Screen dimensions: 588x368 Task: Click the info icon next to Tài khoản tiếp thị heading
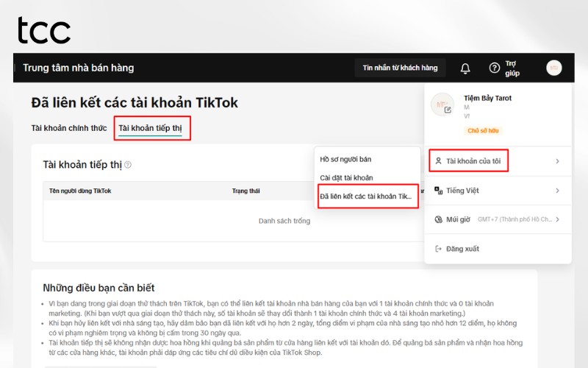(128, 165)
